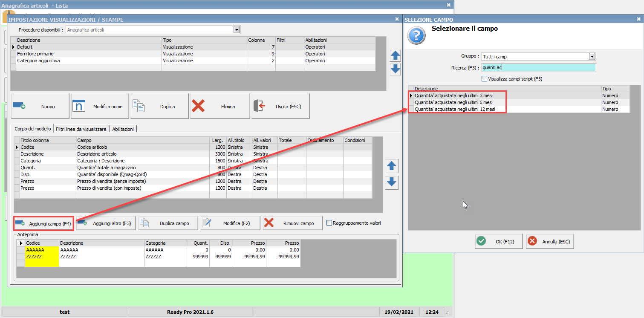The height and width of the screenshot is (318, 644).
Task: Click the question mark icon in Selezione Campo
Action: 416,35
